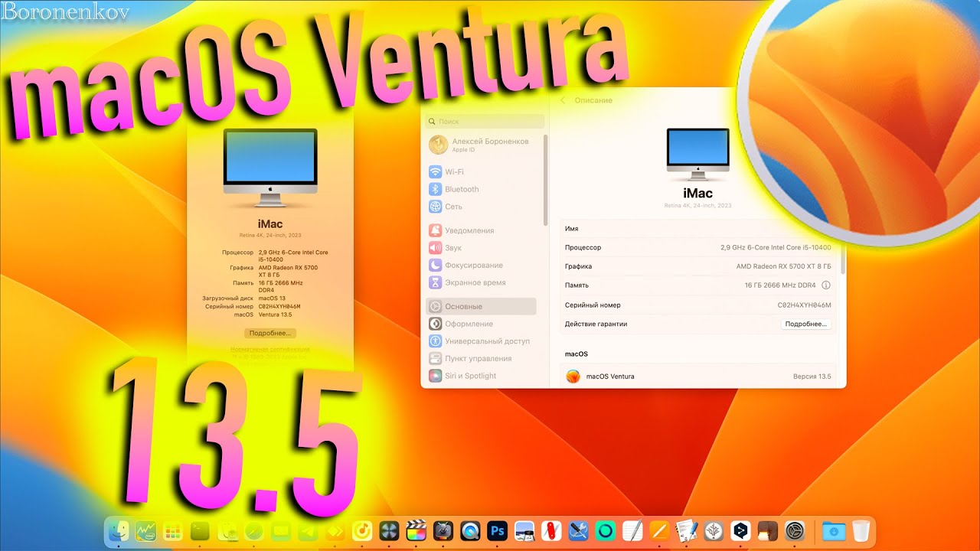980x551 pixels.
Task: Launch Safari from the Dock
Action: (x=253, y=530)
